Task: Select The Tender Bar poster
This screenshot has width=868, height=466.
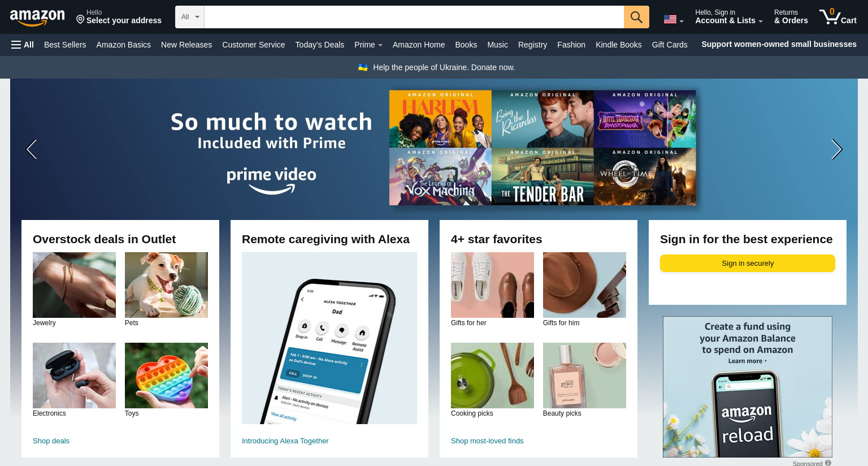Action: [542, 176]
